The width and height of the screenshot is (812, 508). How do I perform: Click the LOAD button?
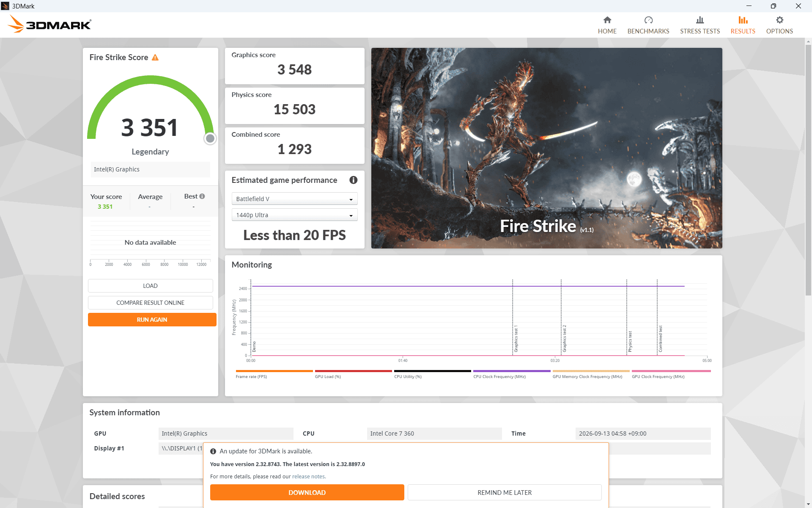tap(150, 286)
